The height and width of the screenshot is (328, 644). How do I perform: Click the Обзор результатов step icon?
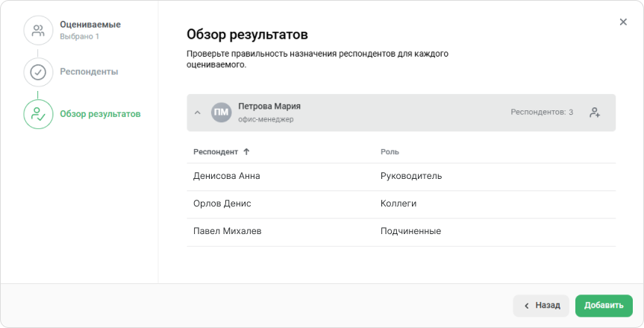(38, 114)
